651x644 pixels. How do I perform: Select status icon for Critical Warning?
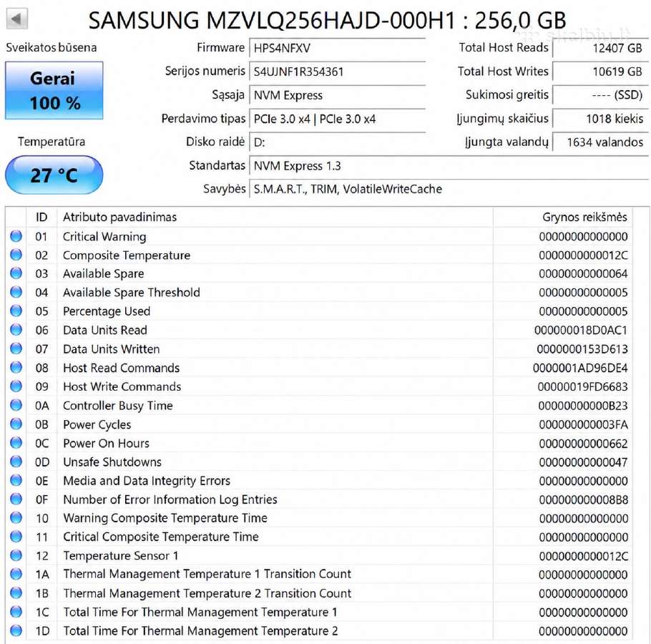point(16,236)
